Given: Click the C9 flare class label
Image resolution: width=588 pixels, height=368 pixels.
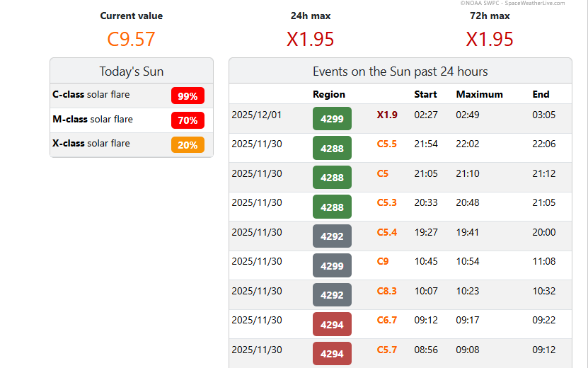Looking at the screenshot, I should tap(383, 261).
